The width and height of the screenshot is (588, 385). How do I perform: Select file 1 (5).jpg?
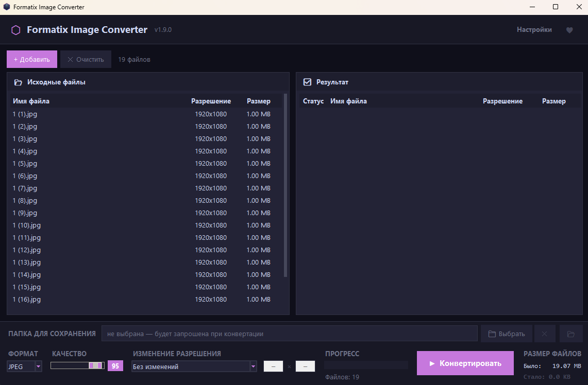(x=147, y=163)
